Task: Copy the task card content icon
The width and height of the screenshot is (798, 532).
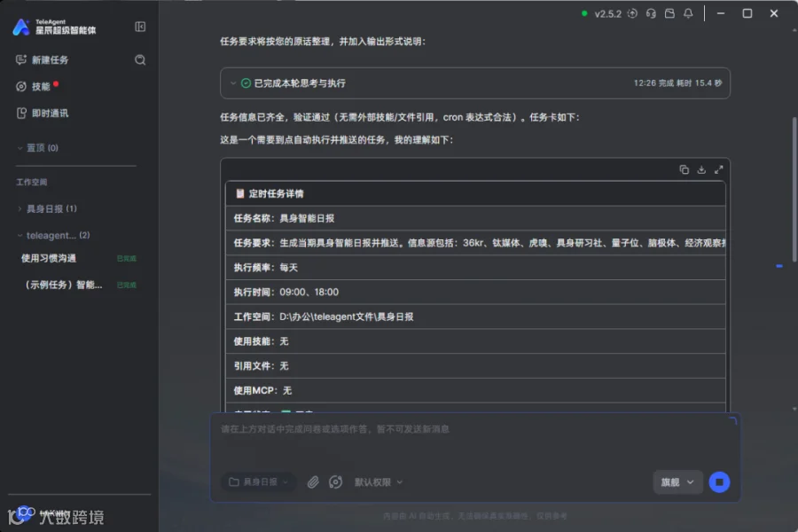Action: 684,169
